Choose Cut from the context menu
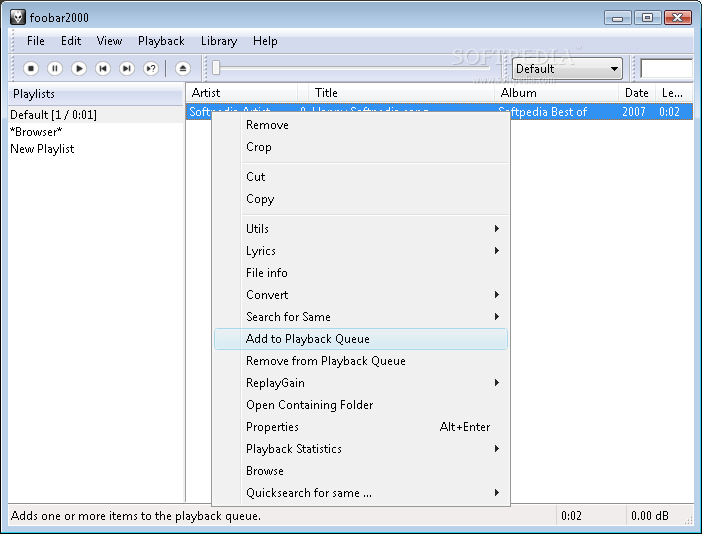 [x=361, y=177]
